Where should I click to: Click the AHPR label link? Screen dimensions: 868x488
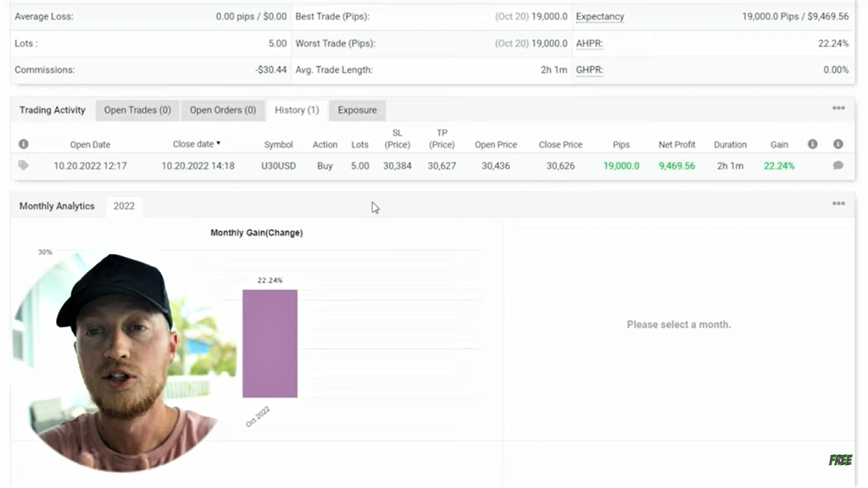click(x=589, y=43)
